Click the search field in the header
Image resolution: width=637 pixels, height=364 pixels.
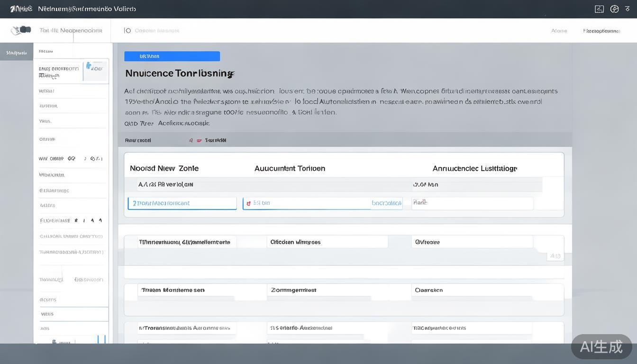157,31
